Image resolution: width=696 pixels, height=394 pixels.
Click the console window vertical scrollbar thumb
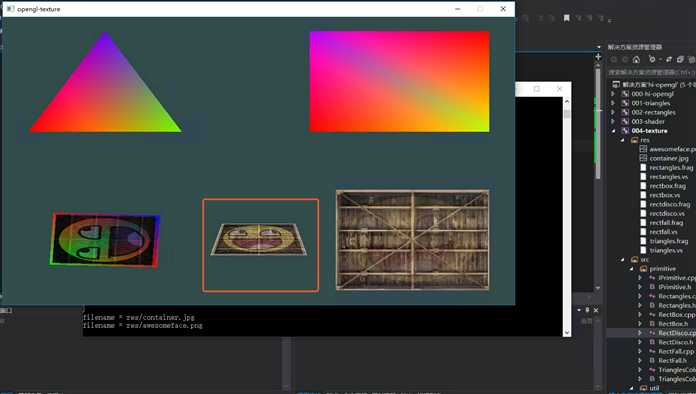(567, 114)
